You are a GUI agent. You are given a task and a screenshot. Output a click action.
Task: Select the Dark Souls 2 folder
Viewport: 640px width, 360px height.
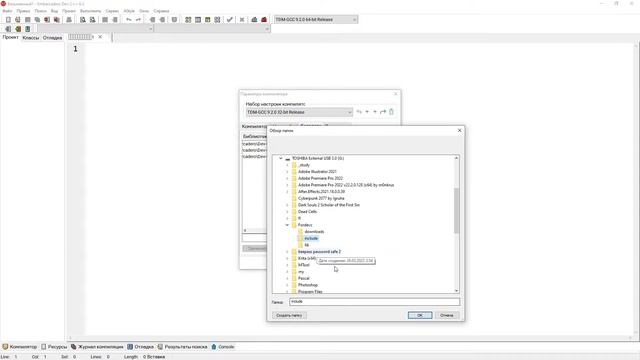pyautogui.click(x=329, y=205)
